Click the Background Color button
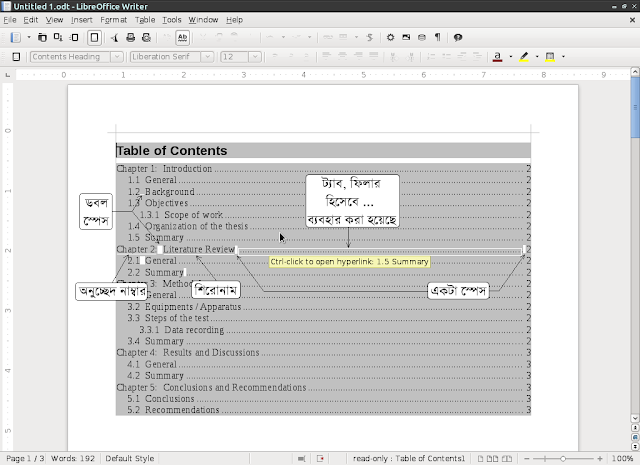Viewport: 640px width, 465px height. point(550,57)
